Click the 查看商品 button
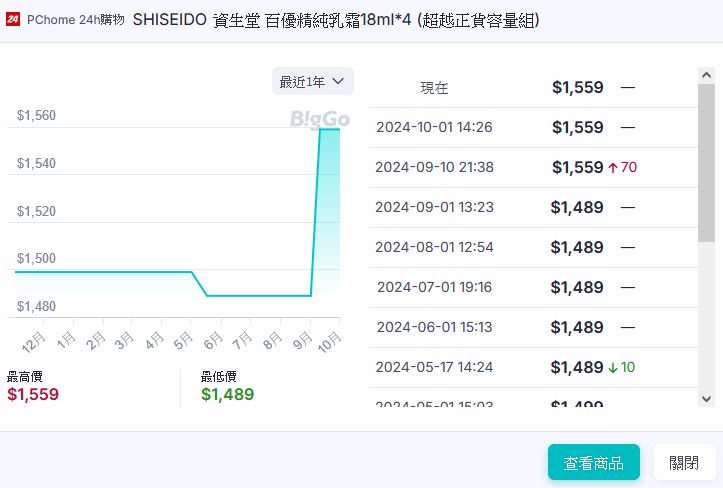The height and width of the screenshot is (488, 723). 593,463
